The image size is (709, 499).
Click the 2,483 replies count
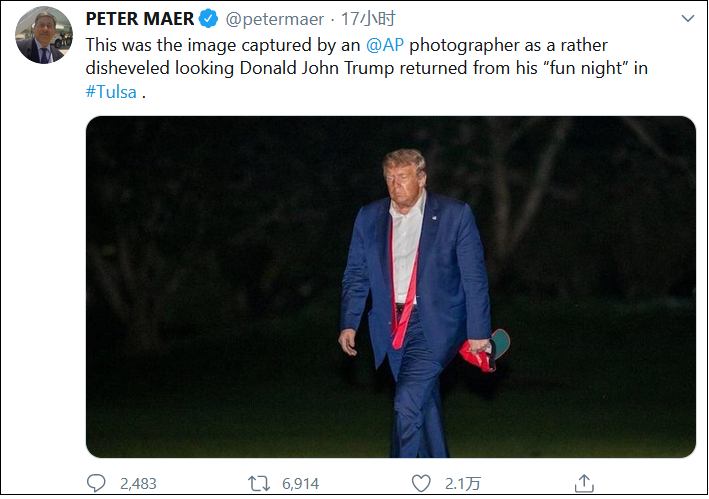138,483
